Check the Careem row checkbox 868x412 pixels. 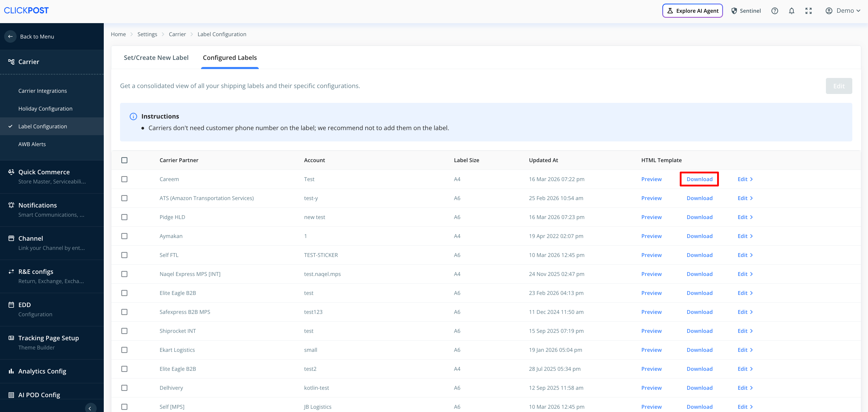(124, 179)
